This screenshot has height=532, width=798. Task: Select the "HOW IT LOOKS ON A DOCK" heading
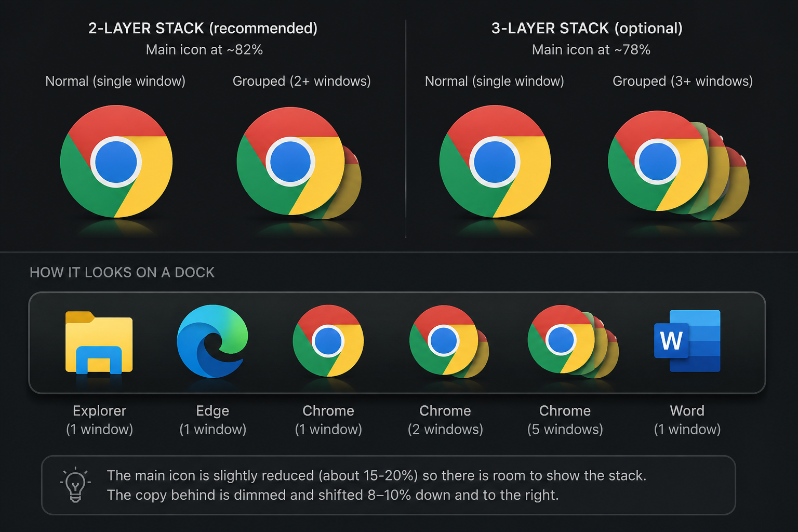122,272
